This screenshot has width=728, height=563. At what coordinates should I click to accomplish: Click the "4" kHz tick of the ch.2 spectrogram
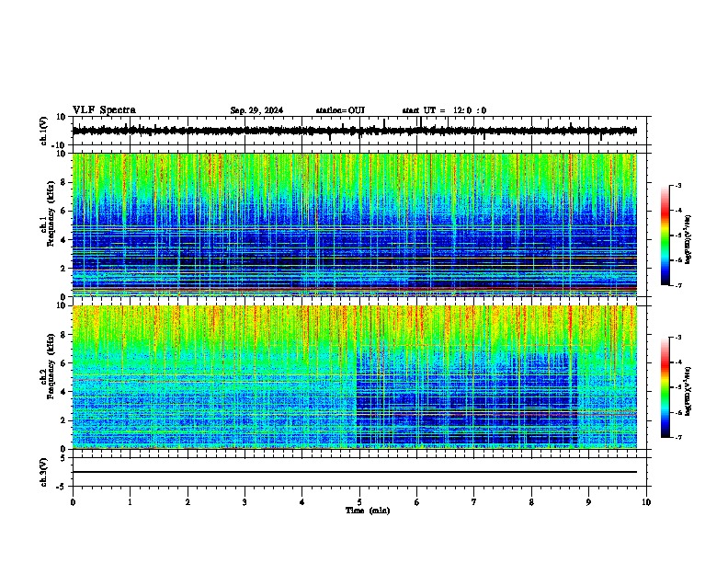[x=63, y=392]
